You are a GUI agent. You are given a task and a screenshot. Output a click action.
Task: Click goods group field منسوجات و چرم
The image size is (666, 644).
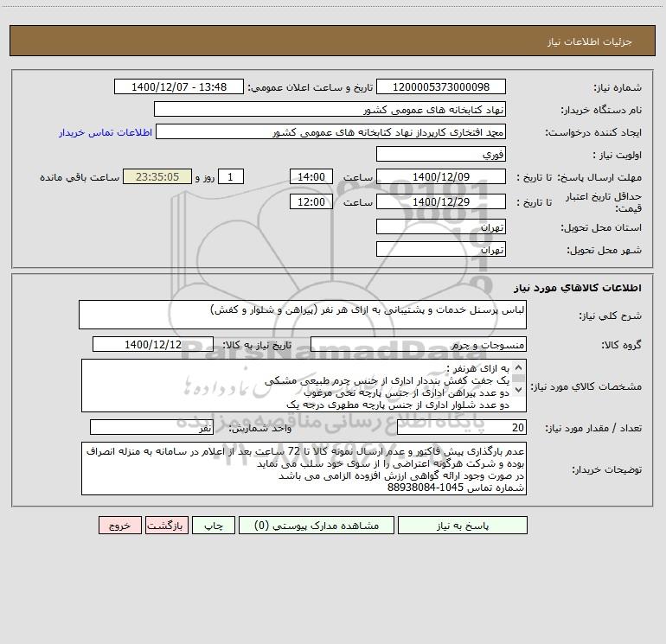point(419,344)
